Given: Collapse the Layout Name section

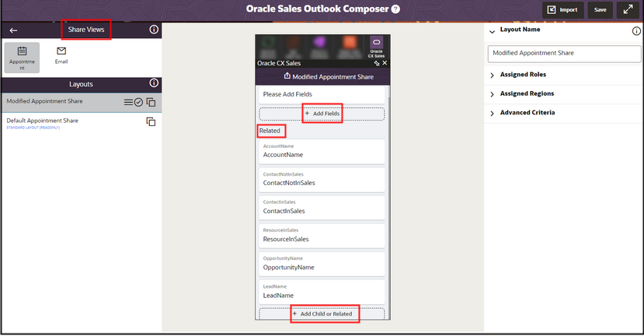Looking at the screenshot, I should pos(492,31).
